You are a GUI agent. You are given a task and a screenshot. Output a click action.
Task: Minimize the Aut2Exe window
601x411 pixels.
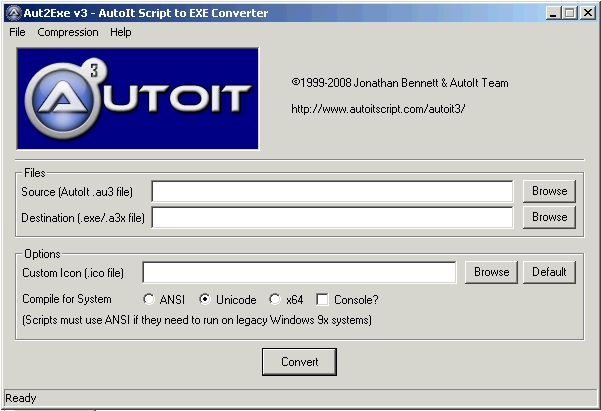(x=552, y=13)
